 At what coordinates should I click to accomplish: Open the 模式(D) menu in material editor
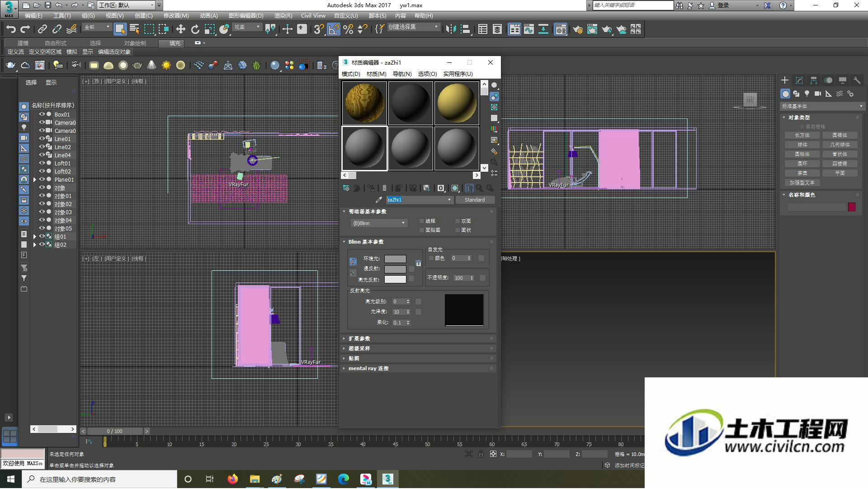click(x=351, y=74)
